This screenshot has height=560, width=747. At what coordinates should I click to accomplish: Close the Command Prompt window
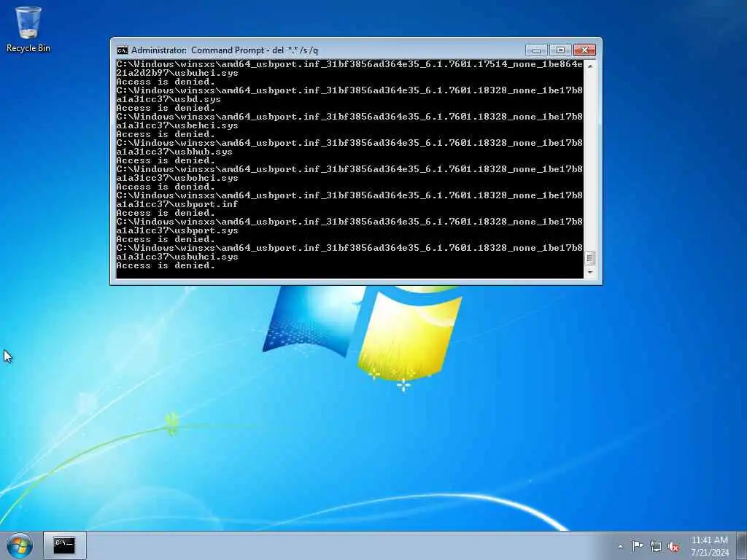pyautogui.click(x=584, y=50)
